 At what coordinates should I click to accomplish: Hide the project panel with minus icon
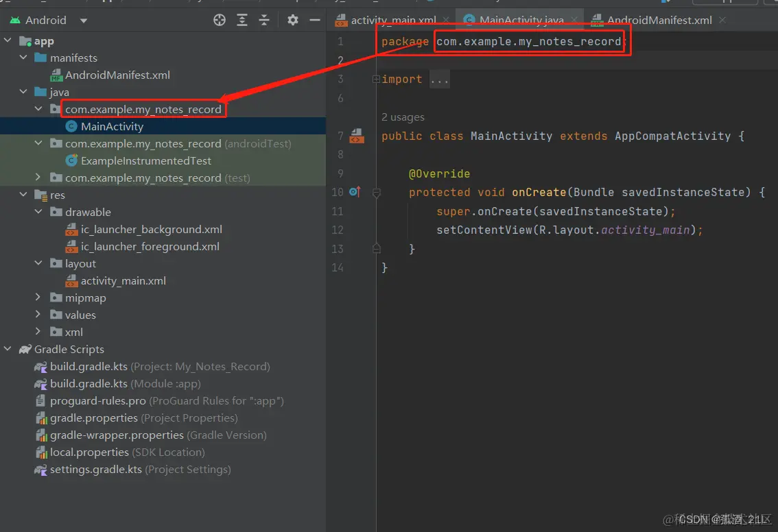pos(315,20)
